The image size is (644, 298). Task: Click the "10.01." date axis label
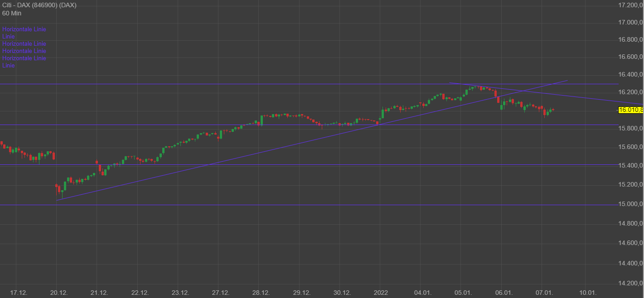[587, 292]
